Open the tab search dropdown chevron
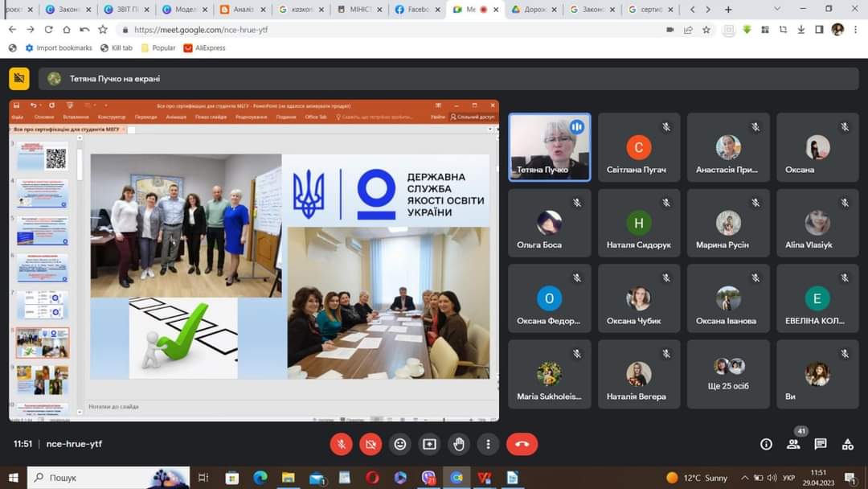 [777, 9]
